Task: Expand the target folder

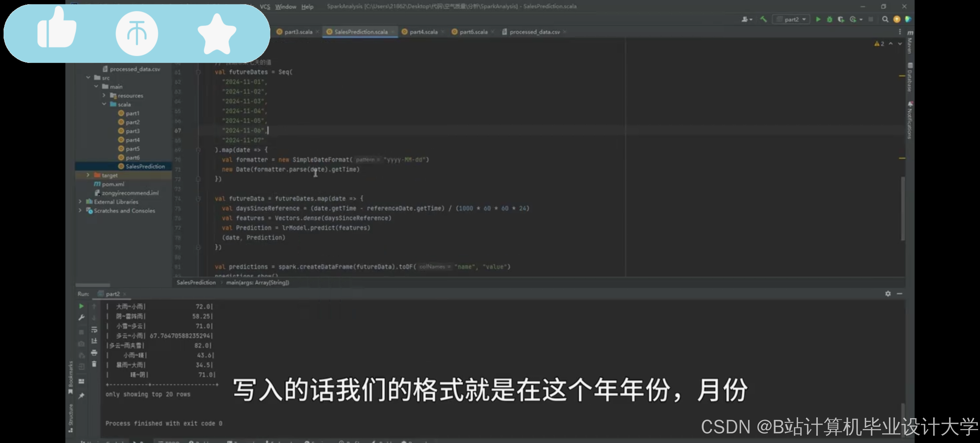Action: pyautogui.click(x=88, y=175)
